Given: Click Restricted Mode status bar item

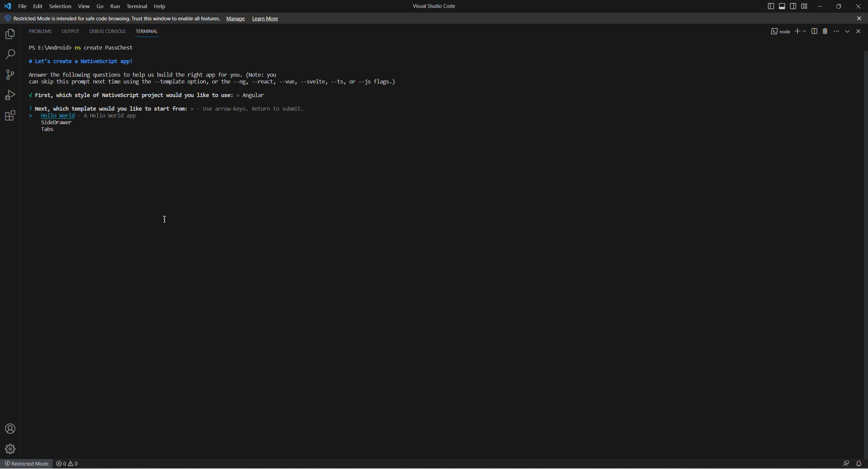Looking at the screenshot, I should tap(26, 464).
